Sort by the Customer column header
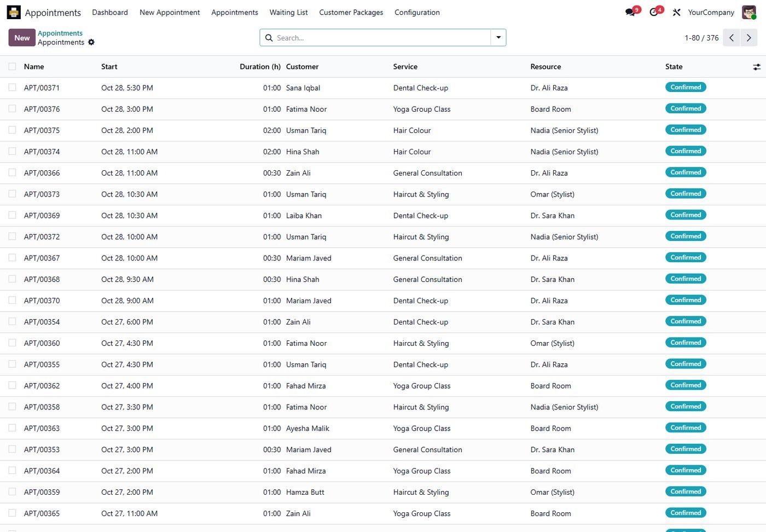Viewport: 766px width, 532px height. coord(302,67)
